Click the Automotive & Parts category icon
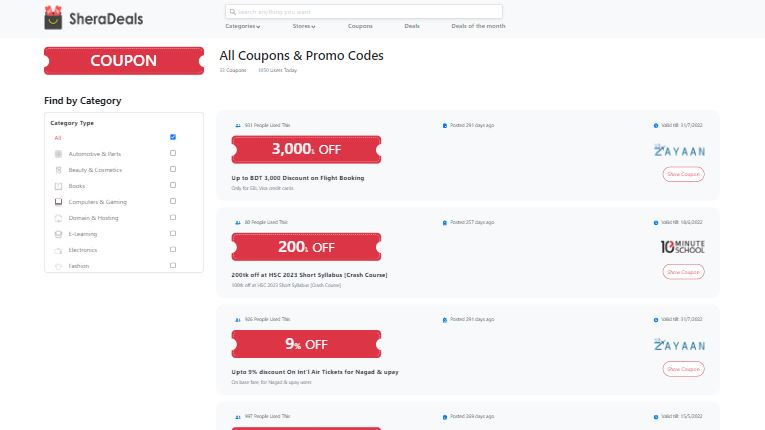765x430 pixels. click(58, 154)
